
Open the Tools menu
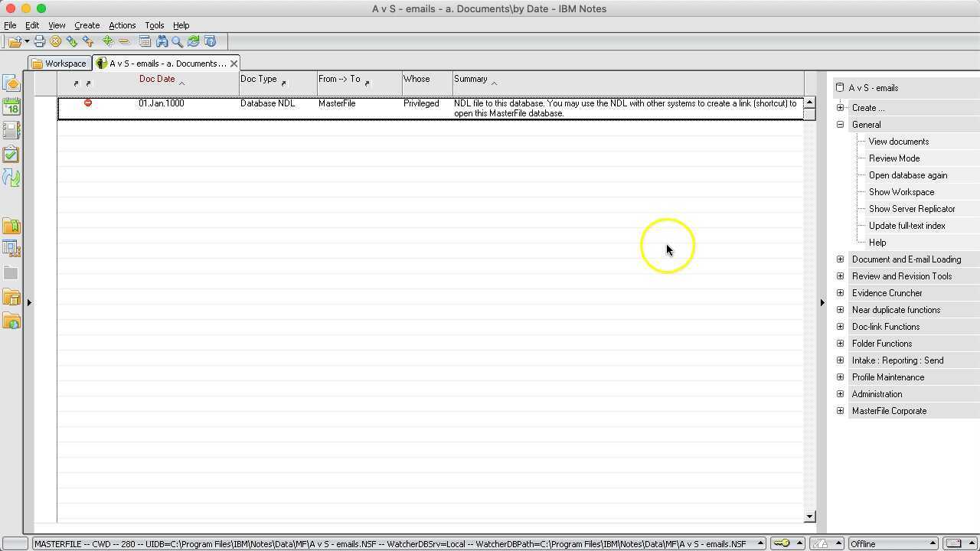(x=155, y=25)
